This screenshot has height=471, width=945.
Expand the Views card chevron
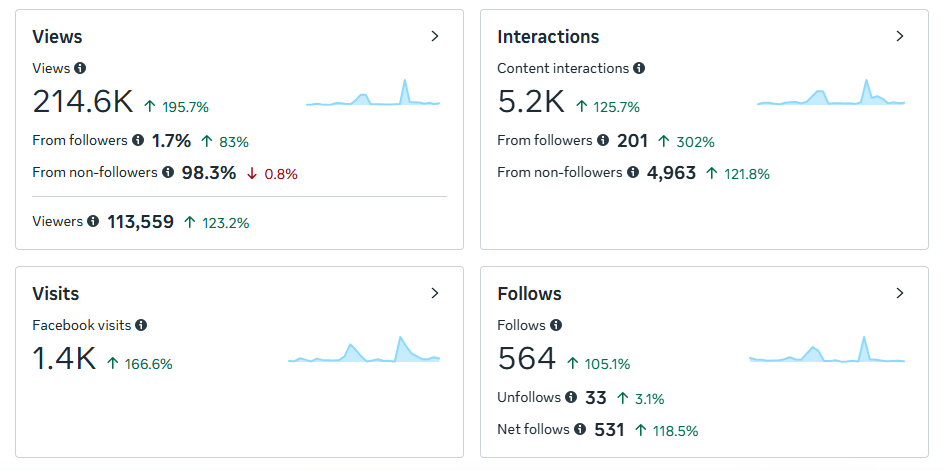click(435, 36)
